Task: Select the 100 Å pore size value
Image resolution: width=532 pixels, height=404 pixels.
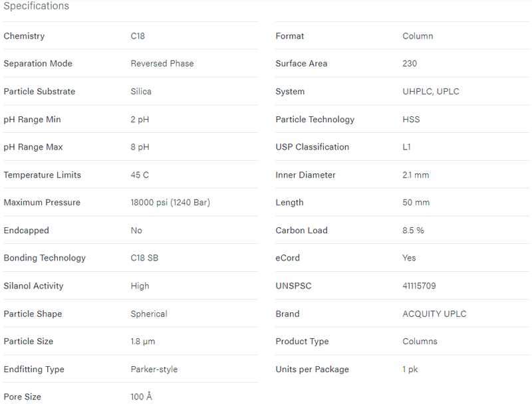Action: (x=142, y=396)
